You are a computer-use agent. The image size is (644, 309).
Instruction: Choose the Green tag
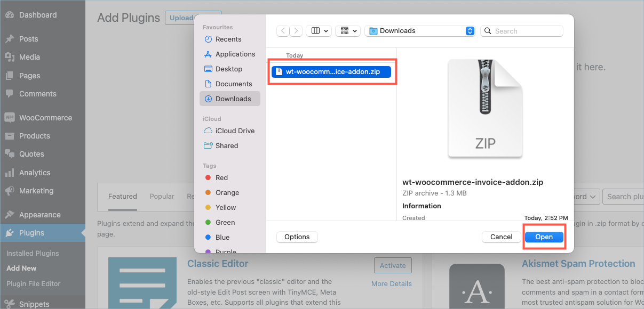click(229, 222)
